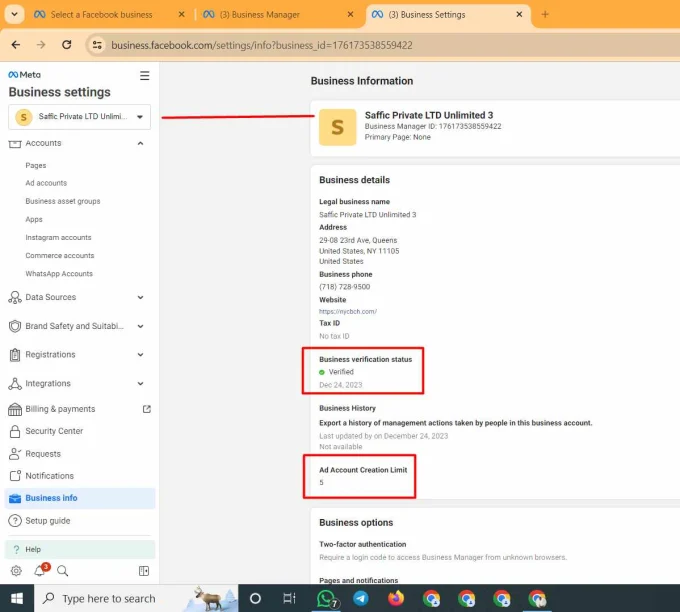This screenshot has height=612, width=680.
Task: Open business account selector dropdown
Action: click(79, 117)
